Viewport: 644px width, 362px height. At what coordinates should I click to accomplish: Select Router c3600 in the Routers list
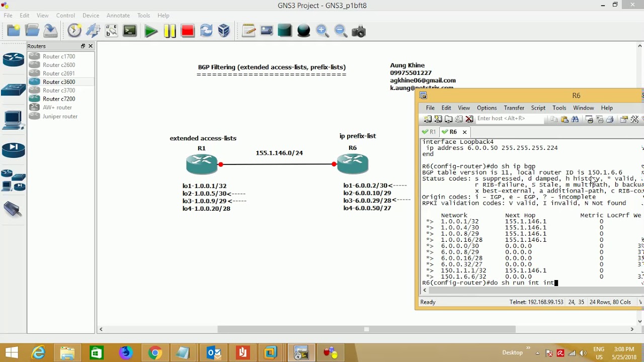(x=59, y=82)
